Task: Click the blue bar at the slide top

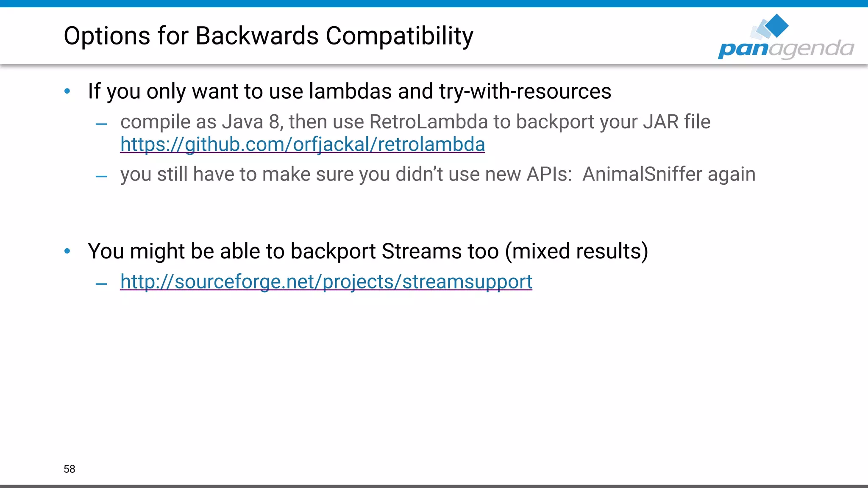Action: coord(434,3)
